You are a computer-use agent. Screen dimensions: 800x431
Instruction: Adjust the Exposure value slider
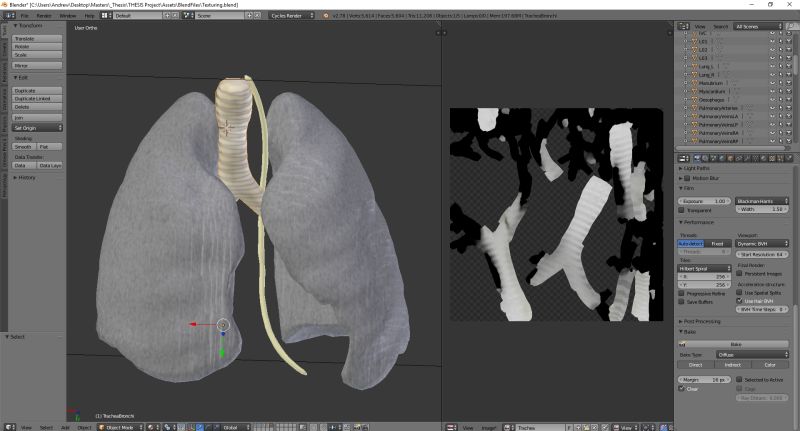pos(705,201)
